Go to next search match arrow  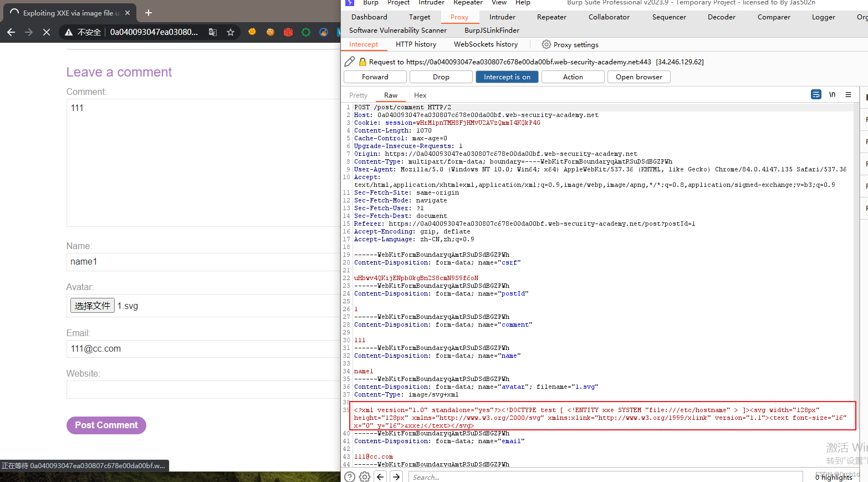pyautogui.click(x=396, y=476)
